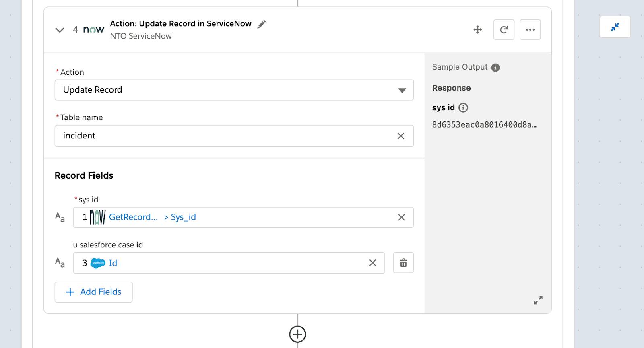
Task: Open the step's three-dot options menu
Action: [530, 29]
